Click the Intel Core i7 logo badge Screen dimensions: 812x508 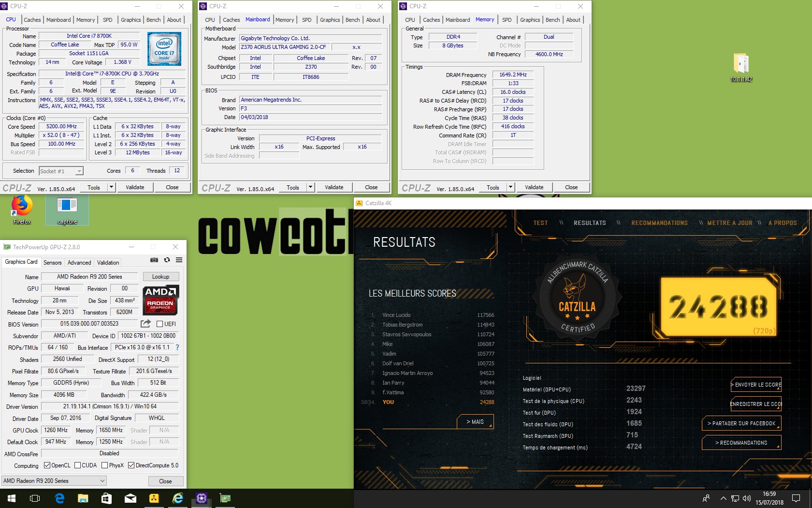(164, 49)
